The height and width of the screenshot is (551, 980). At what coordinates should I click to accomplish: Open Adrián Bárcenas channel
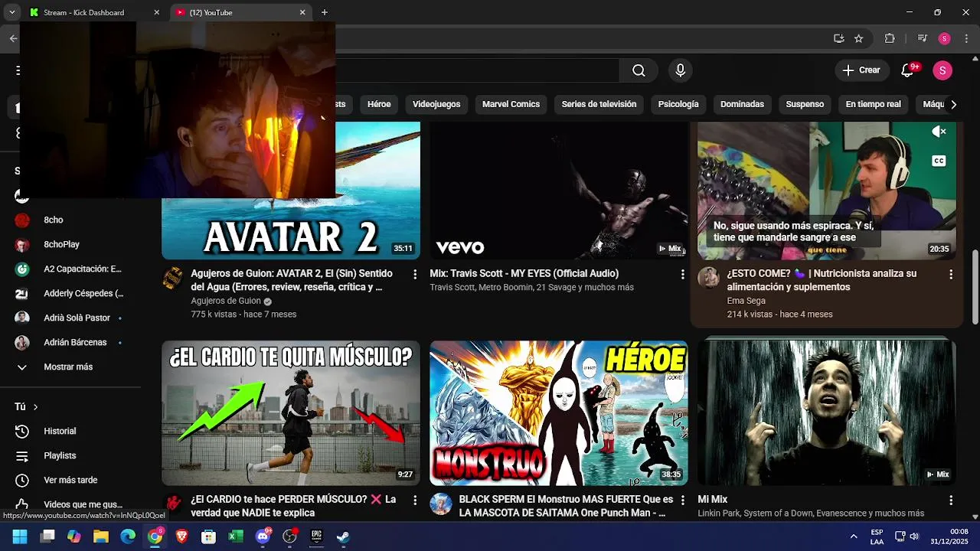(77, 343)
